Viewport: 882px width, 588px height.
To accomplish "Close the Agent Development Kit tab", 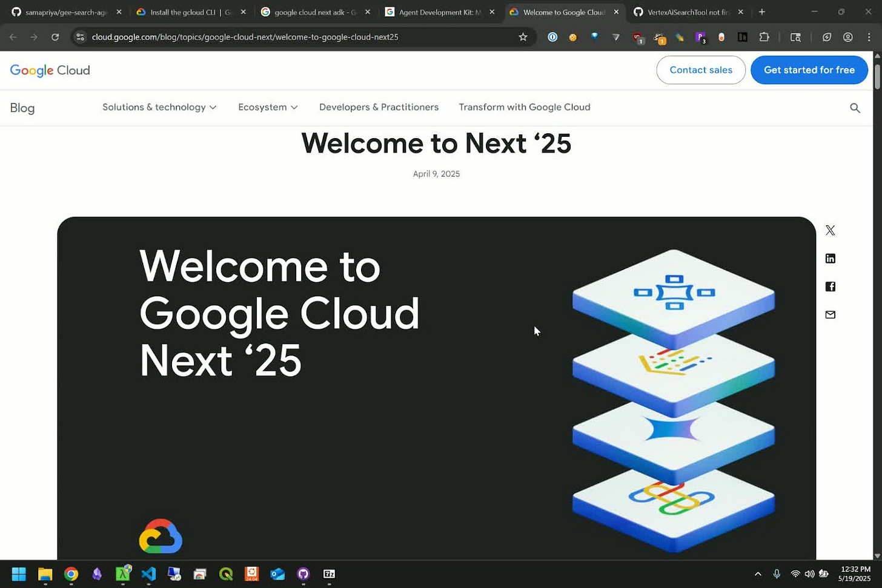I will tap(492, 12).
